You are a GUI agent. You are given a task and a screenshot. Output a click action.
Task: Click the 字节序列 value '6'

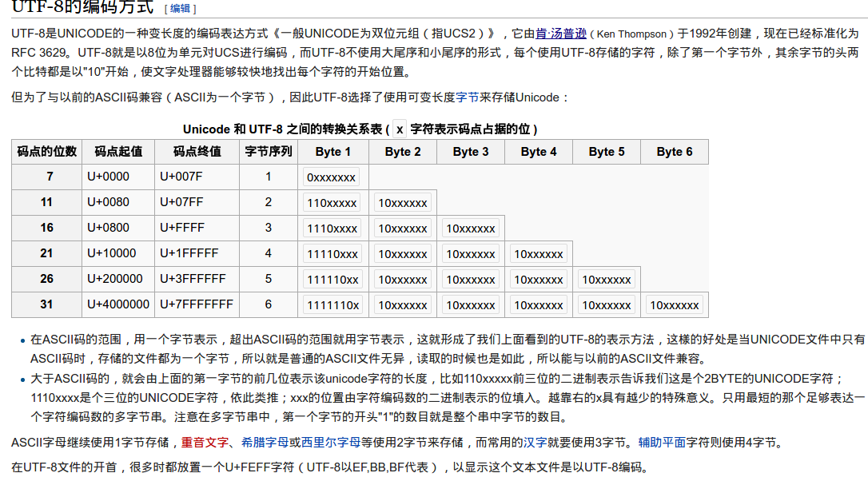click(x=269, y=304)
